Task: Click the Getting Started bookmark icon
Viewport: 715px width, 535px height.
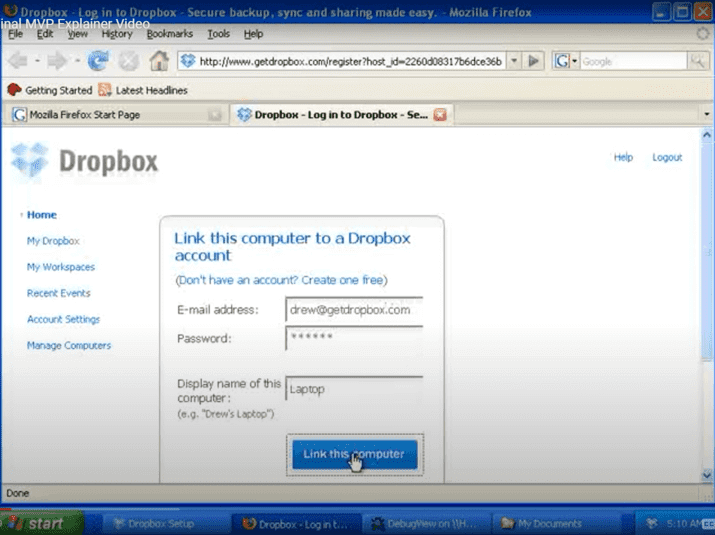Action: 14,90
